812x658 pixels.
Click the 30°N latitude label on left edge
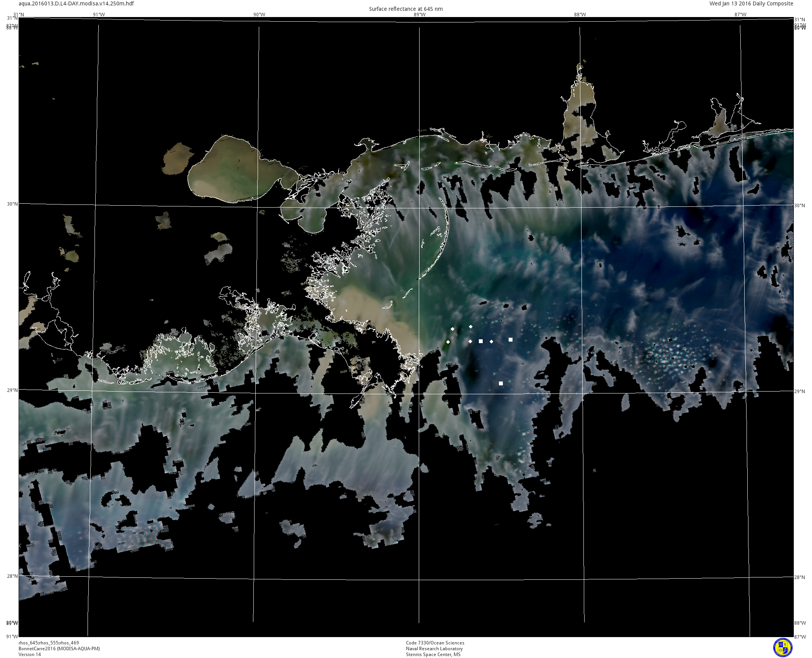[12, 204]
